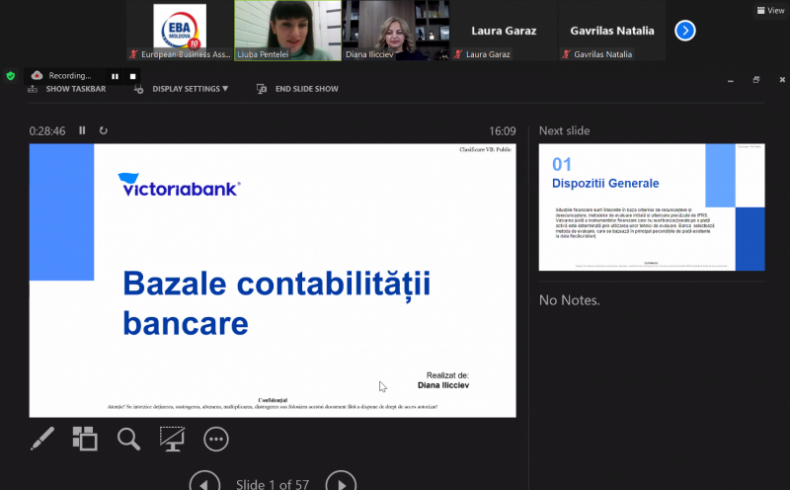Select Diana Ilicciev video tile

(396, 30)
